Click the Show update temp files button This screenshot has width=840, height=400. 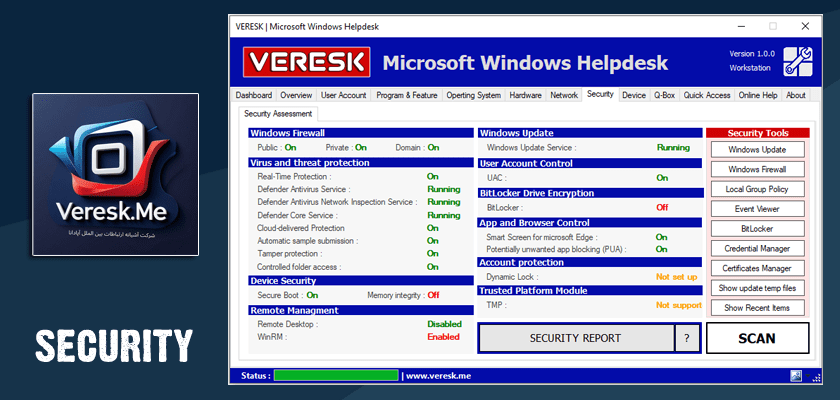click(756, 288)
